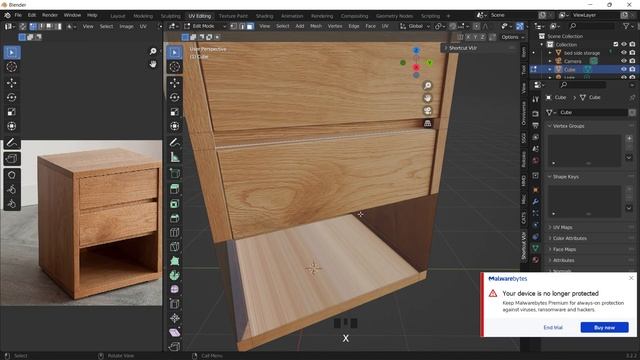The height and width of the screenshot is (360, 640).
Task: Click viewport zoom navigation icon
Action: point(427,85)
